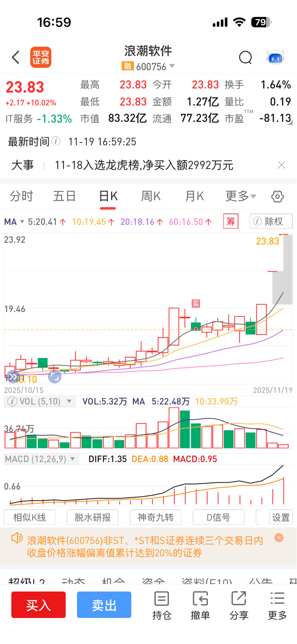This screenshot has width=297, height=644.
Task: Toggle the 筹 chip distribution button
Action: click(x=231, y=221)
